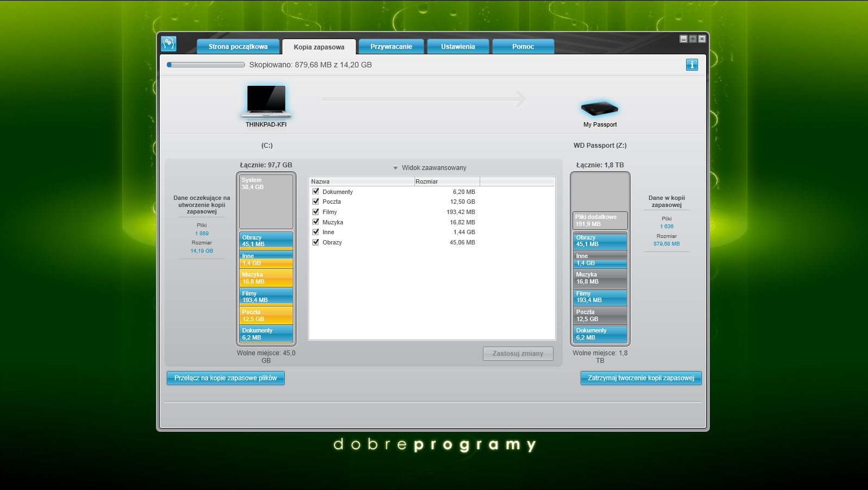868x490 pixels.
Task: Open the Pomoc tab
Action: [523, 46]
